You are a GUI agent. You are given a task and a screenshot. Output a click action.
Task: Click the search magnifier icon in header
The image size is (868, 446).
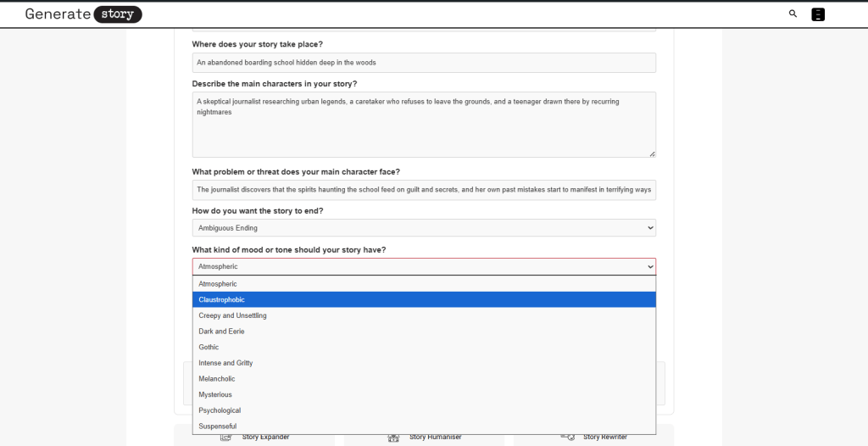point(793,14)
